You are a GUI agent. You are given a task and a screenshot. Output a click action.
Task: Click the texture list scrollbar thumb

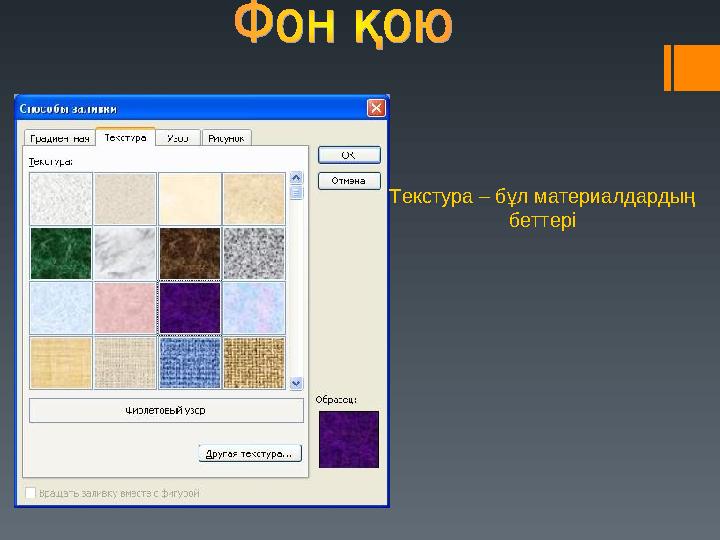click(x=296, y=192)
